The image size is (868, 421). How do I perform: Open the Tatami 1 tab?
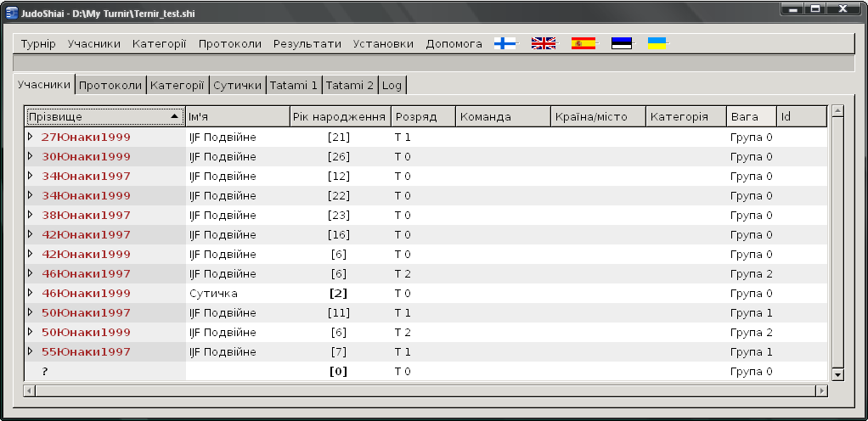[x=294, y=85]
